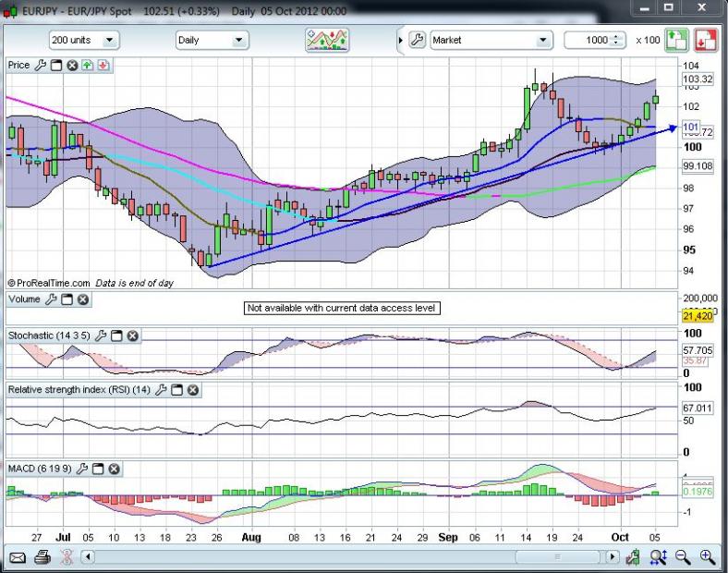This screenshot has height=573, width=728.
Task: Close the MACD indicator panel
Action: click(114, 469)
